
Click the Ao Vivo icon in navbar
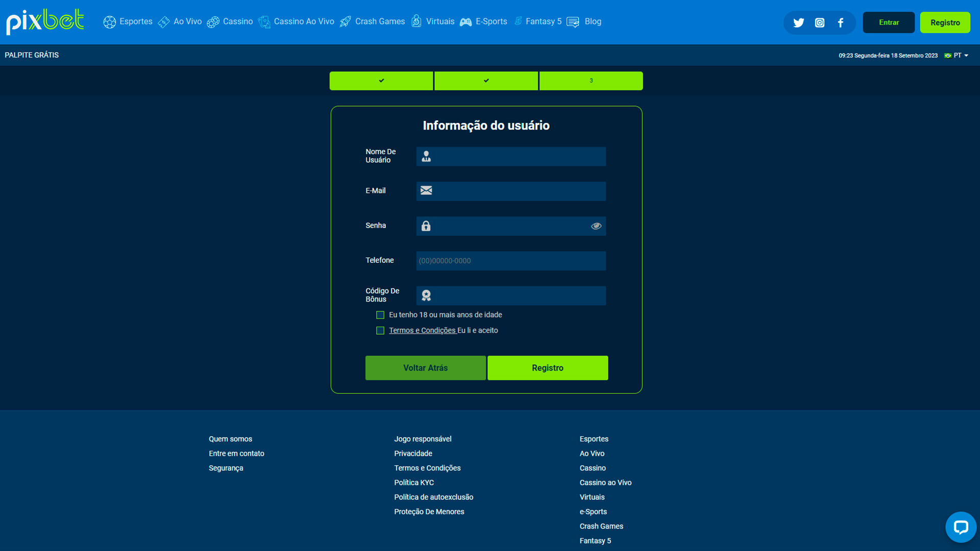(164, 22)
